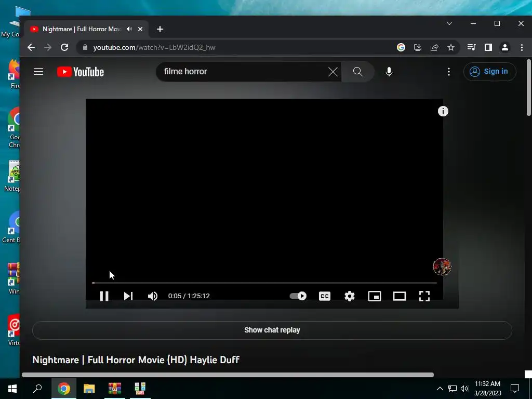Skip to the next video
Screen dimensions: 532x399
click(128, 296)
